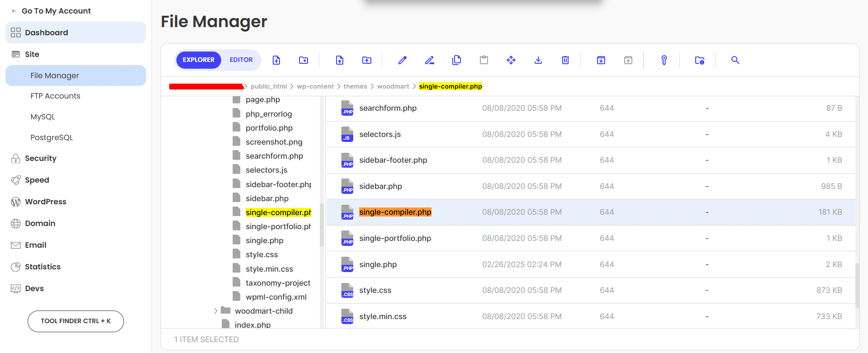Click themes in breadcrumb
The image size is (868, 353).
click(355, 86)
